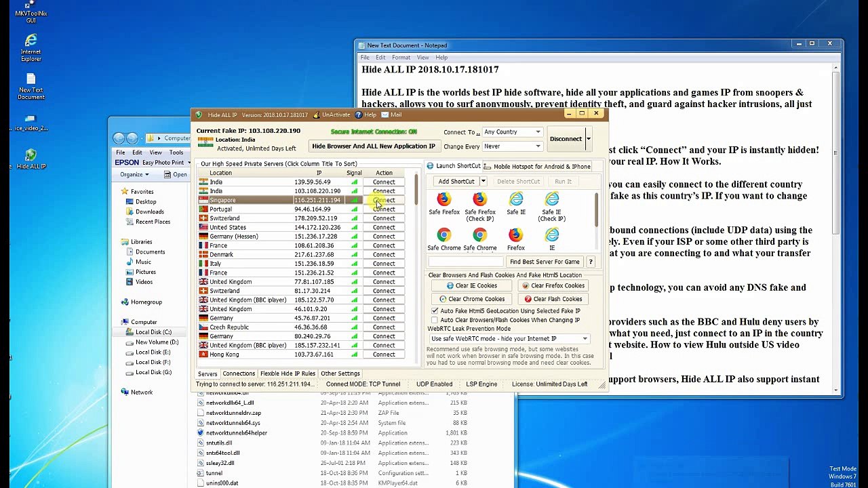Select Downloads in Explorer Favorites
Screen dimensions: 868x488
point(149,211)
